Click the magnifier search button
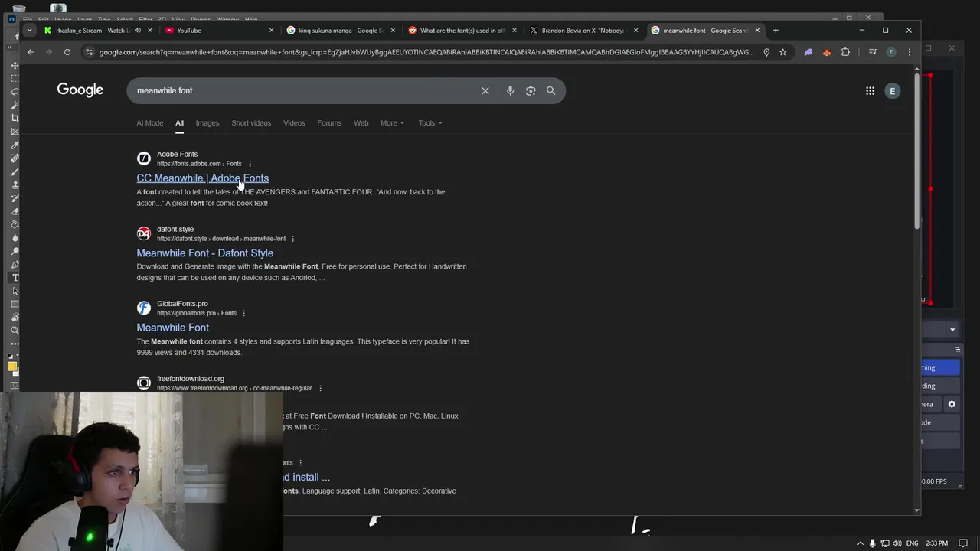This screenshot has height=551, width=980. point(550,90)
